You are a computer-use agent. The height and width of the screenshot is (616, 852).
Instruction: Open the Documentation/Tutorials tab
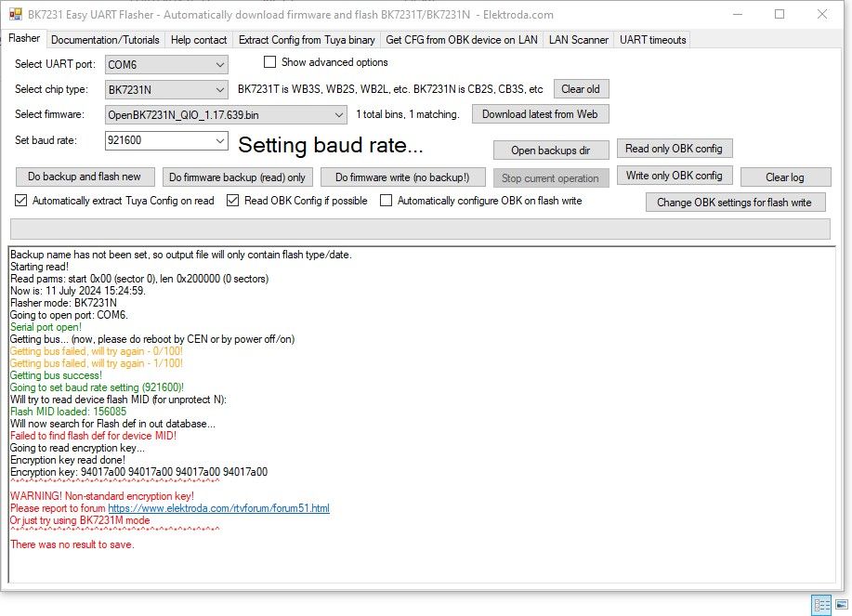(105, 40)
